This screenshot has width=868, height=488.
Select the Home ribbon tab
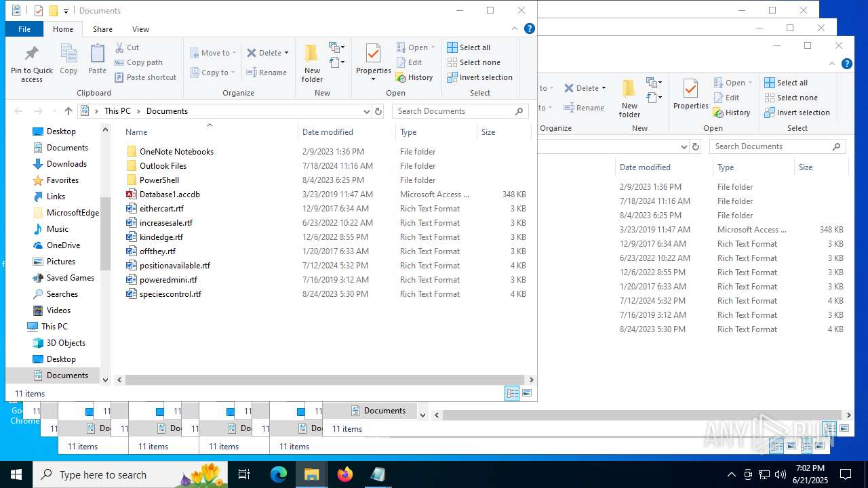[63, 29]
